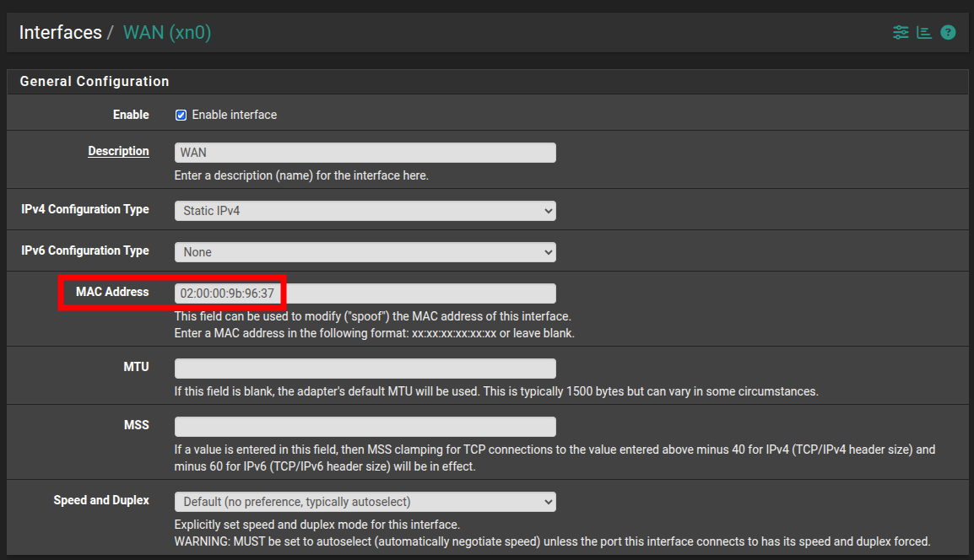Open the IPv6 Configuration Type dropdown
Image resolution: width=974 pixels, height=560 pixels.
pos(365,252)
